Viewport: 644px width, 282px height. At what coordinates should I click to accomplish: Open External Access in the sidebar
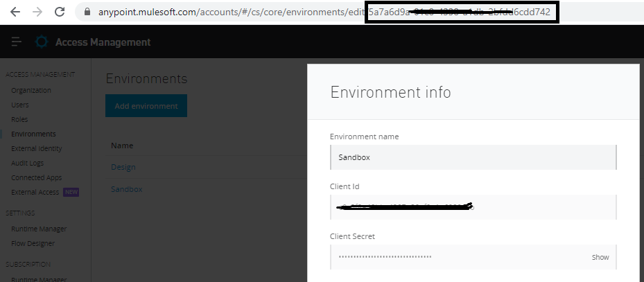coord(35,192)
